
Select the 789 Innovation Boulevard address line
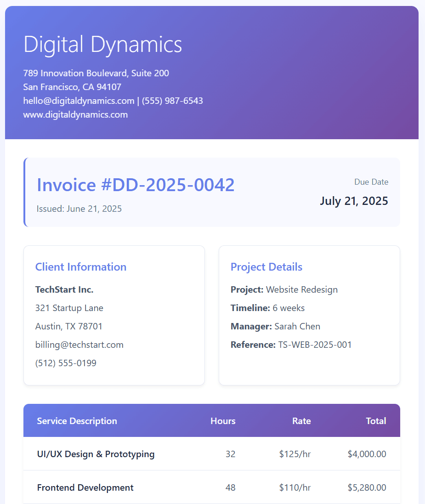[x=96, y=74]
